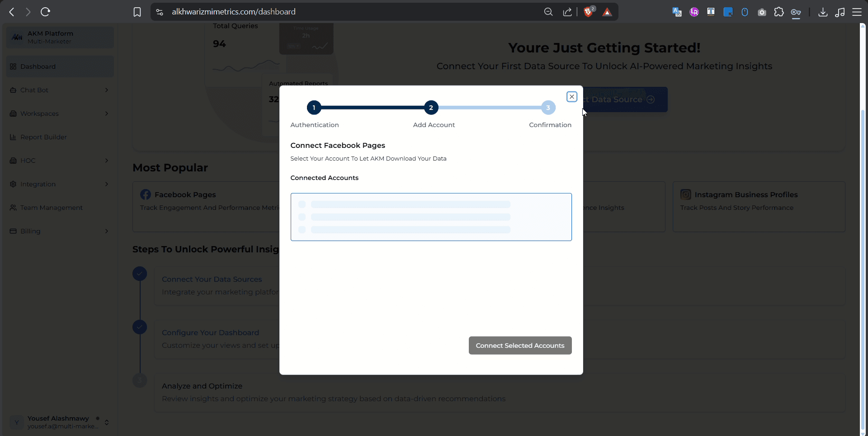The image size is (868, 436).
Task: Click the zoom-out magnifier icon
Action: [548, 12]
